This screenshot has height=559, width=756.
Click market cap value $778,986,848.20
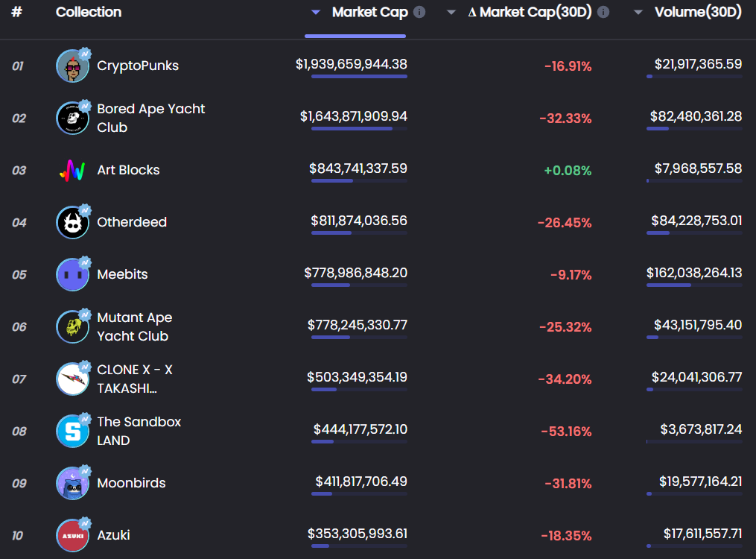pos(356,273)
